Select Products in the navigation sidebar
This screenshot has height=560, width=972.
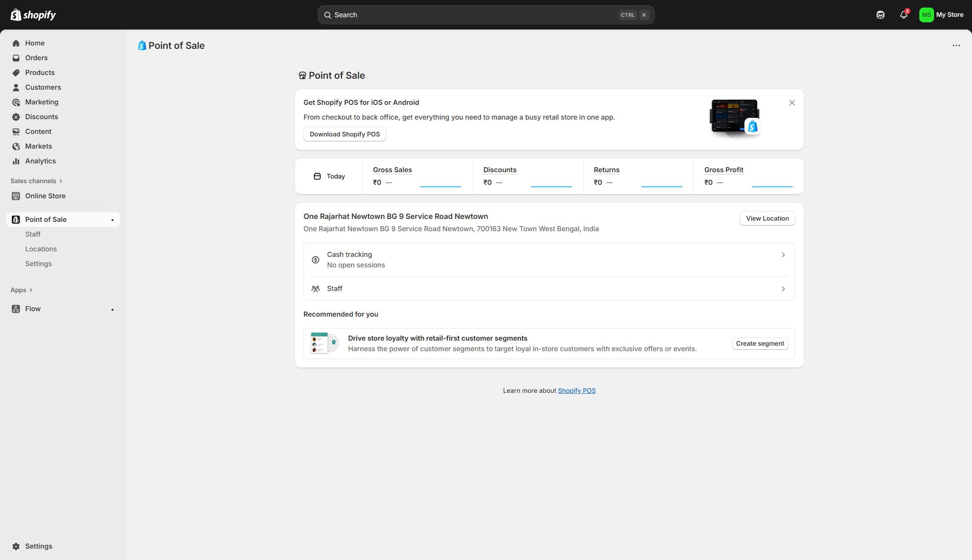pyautogui.click(x=40, y=72)
